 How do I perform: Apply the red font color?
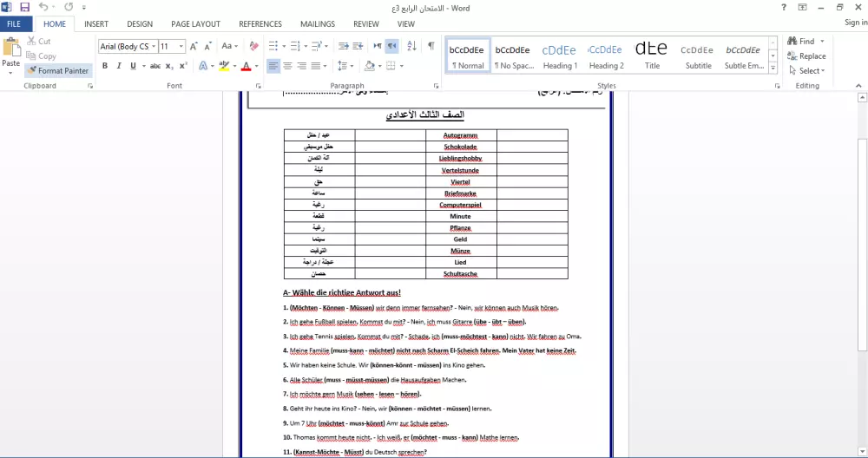(247, 66)
